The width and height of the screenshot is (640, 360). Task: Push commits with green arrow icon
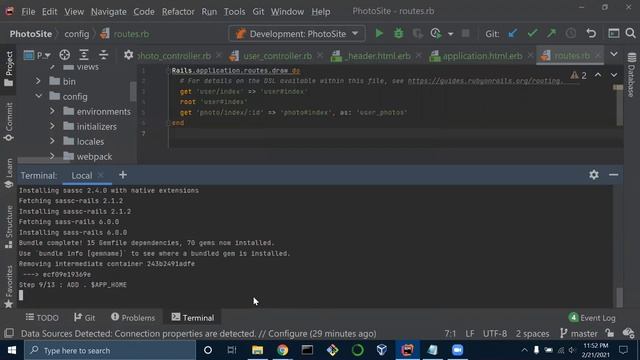coord(551,33)
